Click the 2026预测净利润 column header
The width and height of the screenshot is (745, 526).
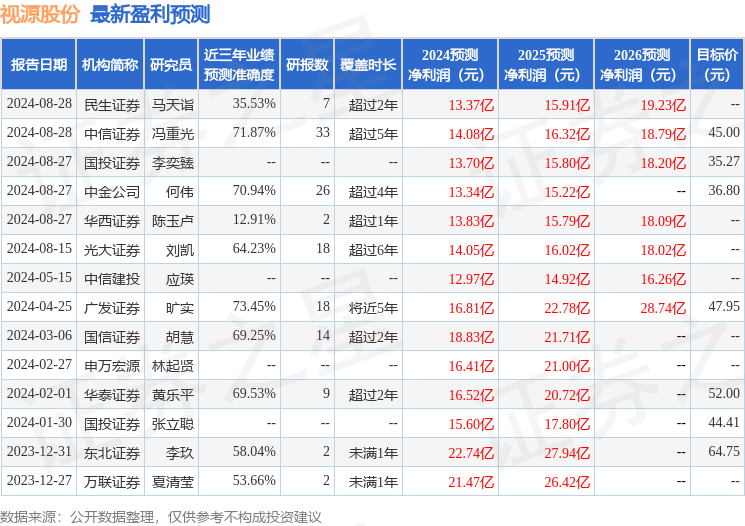tap(642, 65)
